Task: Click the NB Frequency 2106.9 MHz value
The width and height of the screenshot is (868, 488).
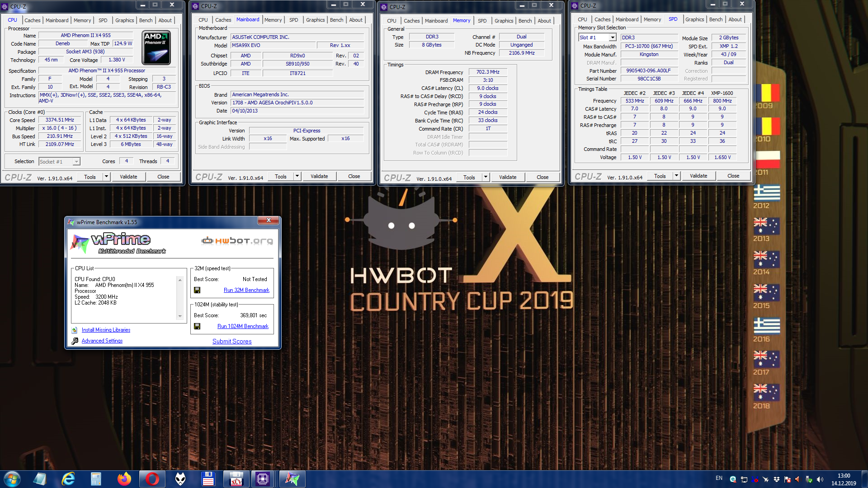Action: point(521,53)
